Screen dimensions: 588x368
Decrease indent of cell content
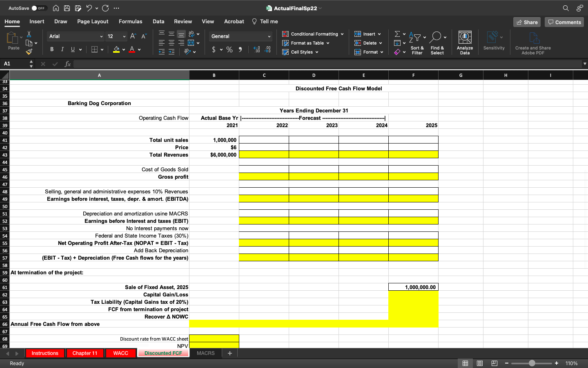[162, 52]
